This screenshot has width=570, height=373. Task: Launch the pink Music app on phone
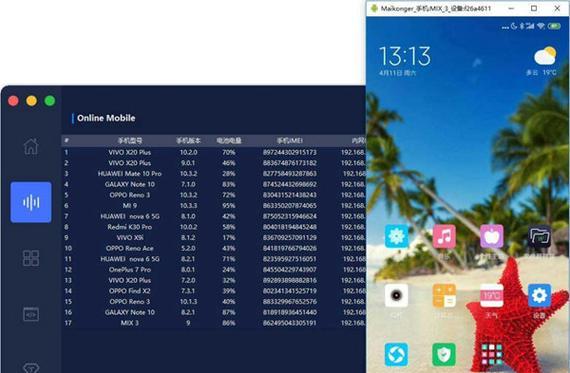444,236
